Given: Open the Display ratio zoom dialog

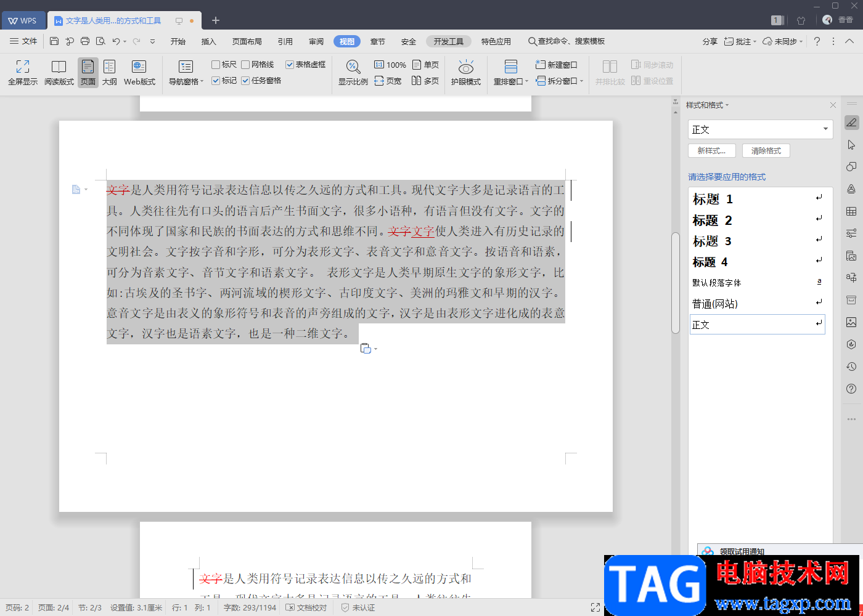Looking at the screenshot, I should tap(353, 73).
